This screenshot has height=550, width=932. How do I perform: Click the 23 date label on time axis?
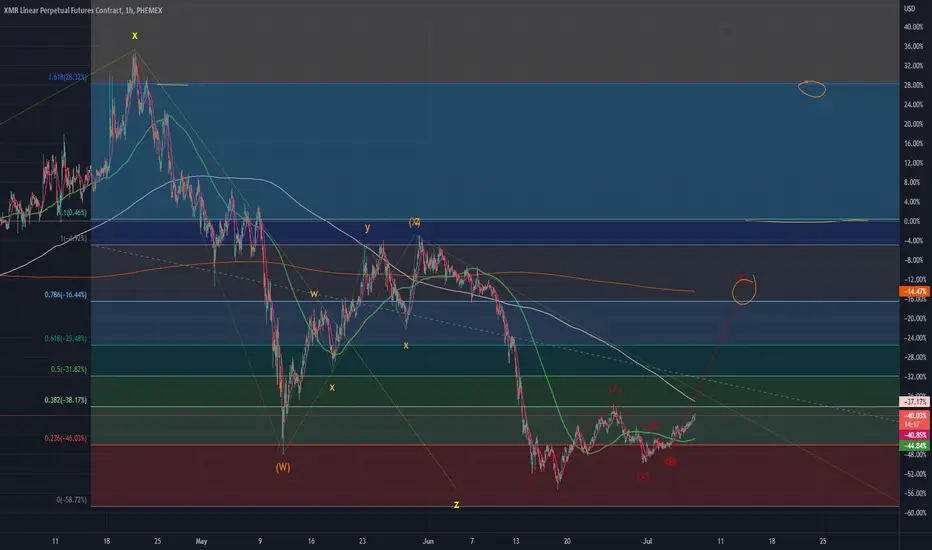[x=363, y=541]
